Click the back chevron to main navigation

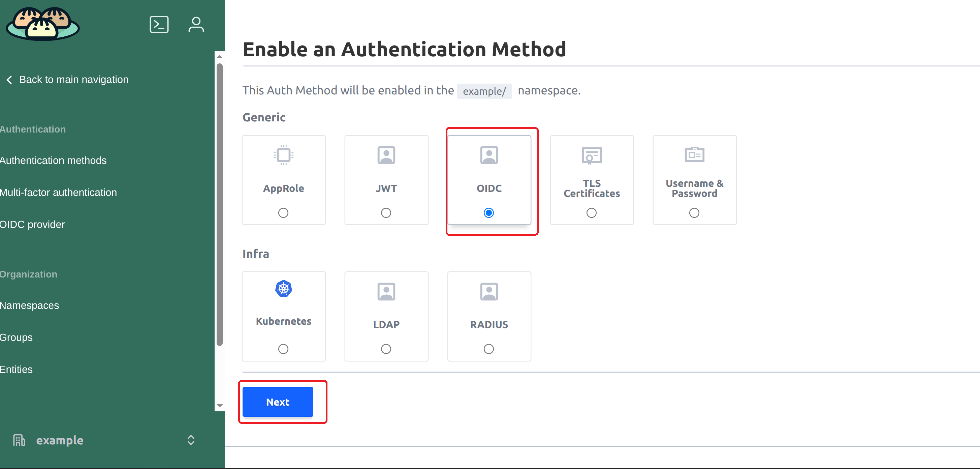tap(9, 80)
